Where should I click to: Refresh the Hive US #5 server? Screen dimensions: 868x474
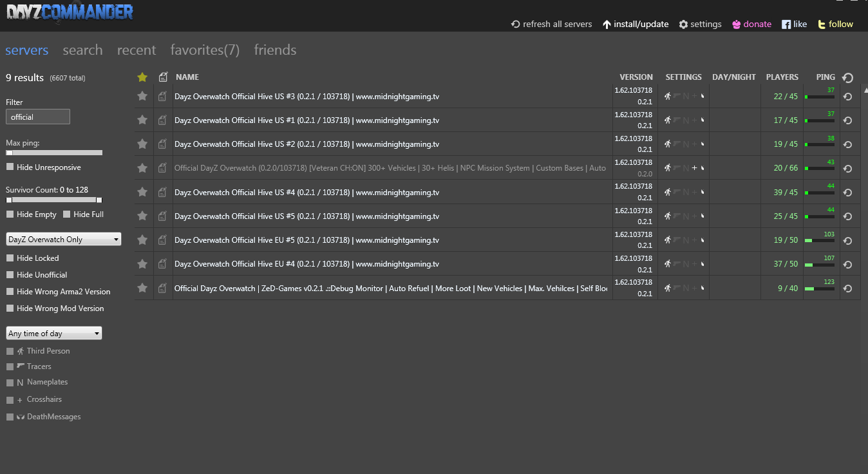848,216
